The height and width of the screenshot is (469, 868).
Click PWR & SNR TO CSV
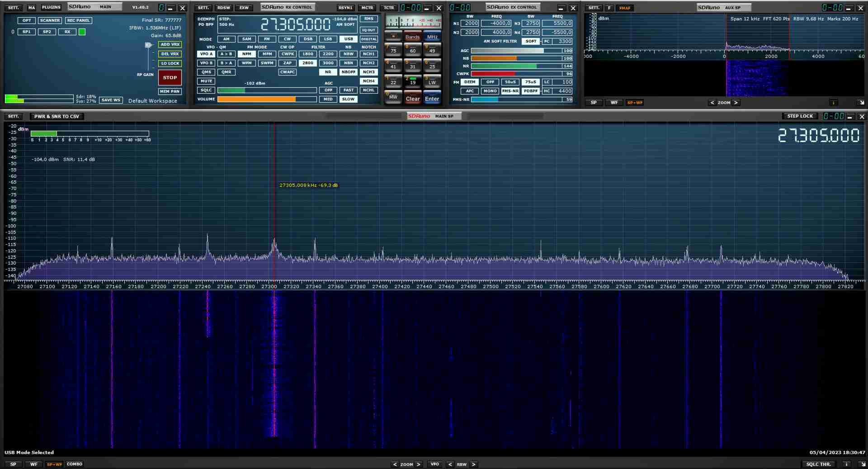(x=57, y=116)
